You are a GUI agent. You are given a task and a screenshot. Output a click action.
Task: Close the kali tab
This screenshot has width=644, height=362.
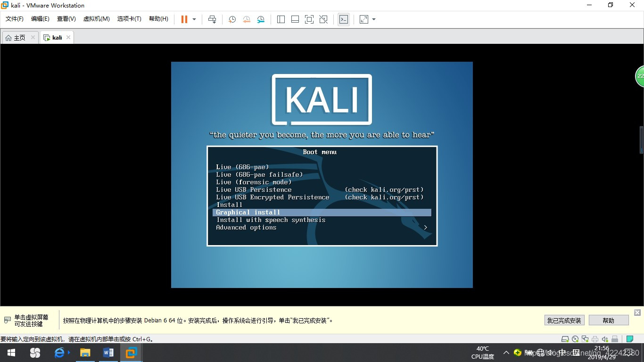click(68, 37)
